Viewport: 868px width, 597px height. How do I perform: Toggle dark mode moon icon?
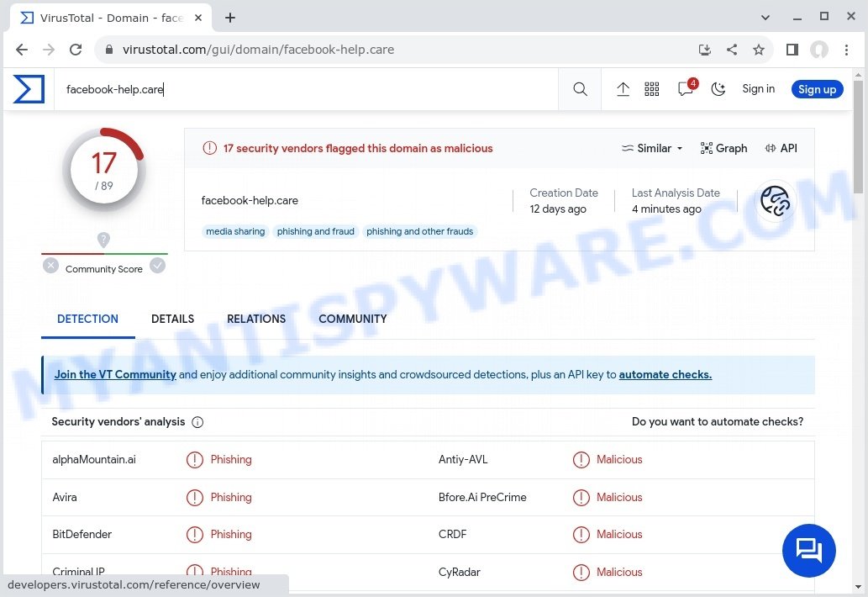pos(718,89)
